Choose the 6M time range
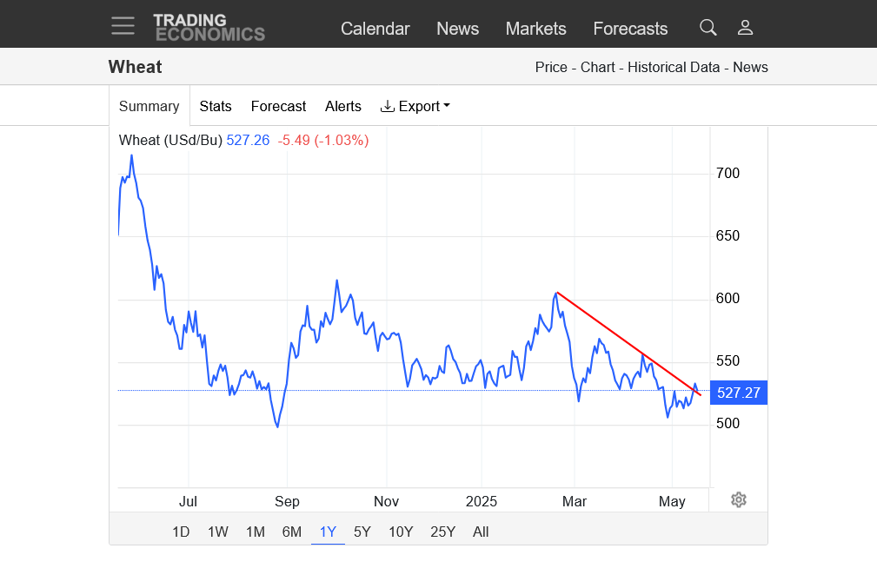The height and width of the screenshot is (588, 877). [291, 532]
